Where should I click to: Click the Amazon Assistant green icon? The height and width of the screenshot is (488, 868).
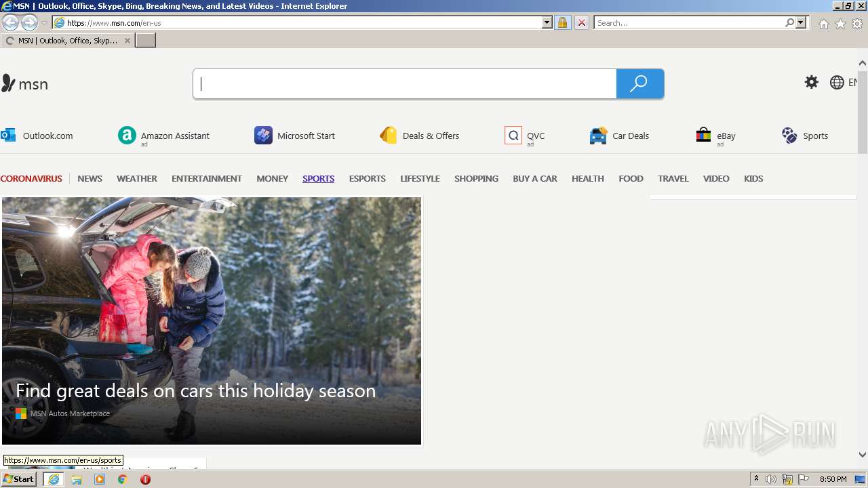[127, 136]
